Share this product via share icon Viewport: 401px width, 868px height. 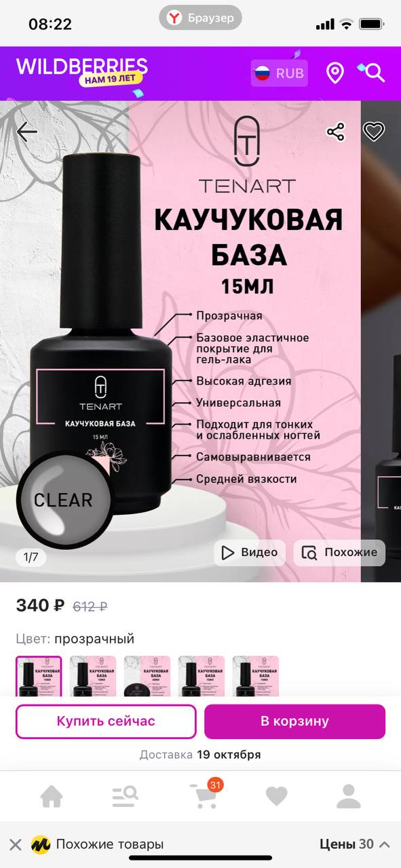pyautogui.click(x=336, y=132)
